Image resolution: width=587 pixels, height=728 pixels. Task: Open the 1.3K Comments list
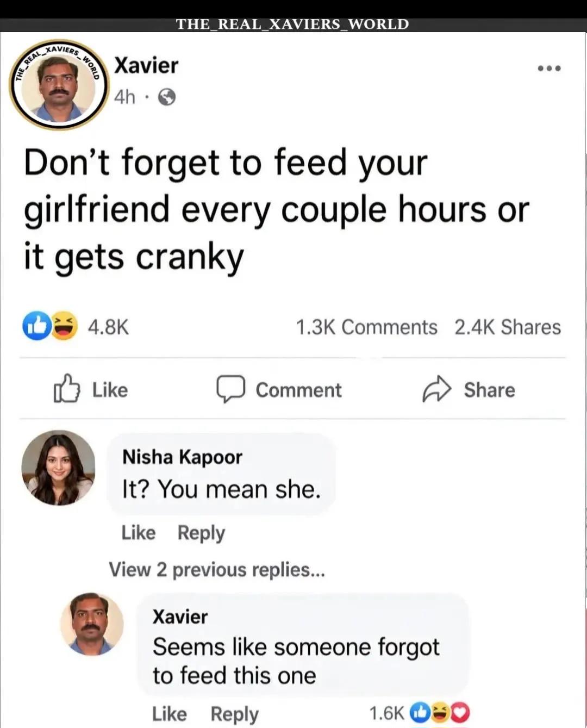click(x=366, y=327)
